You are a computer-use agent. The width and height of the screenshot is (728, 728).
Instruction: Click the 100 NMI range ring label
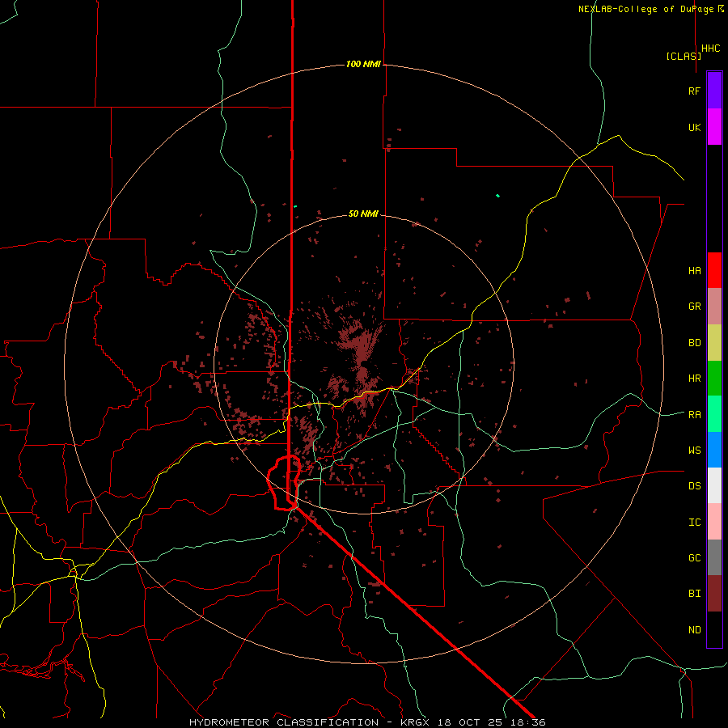(363, 64)
